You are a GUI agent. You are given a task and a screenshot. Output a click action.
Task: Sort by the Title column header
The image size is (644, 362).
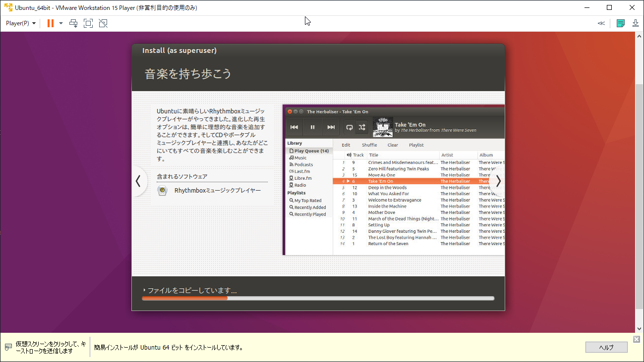tap(403, 155)
